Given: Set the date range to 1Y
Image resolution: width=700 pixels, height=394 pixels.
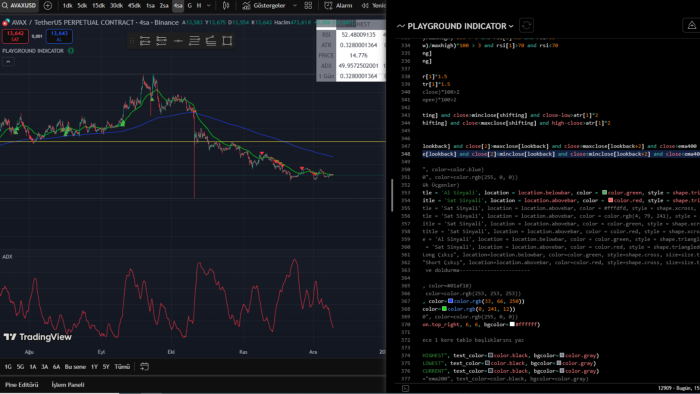Looking at the screenshot, I should (94, 367).
